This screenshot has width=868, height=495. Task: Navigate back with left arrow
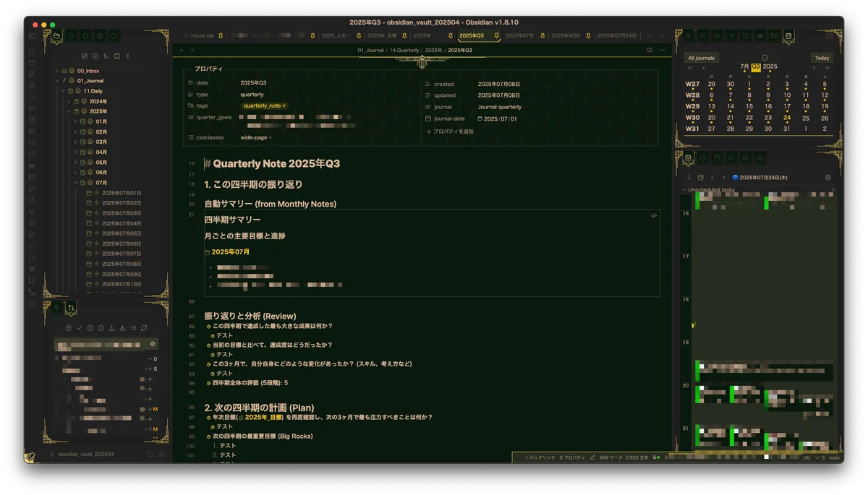click(182, 50)
